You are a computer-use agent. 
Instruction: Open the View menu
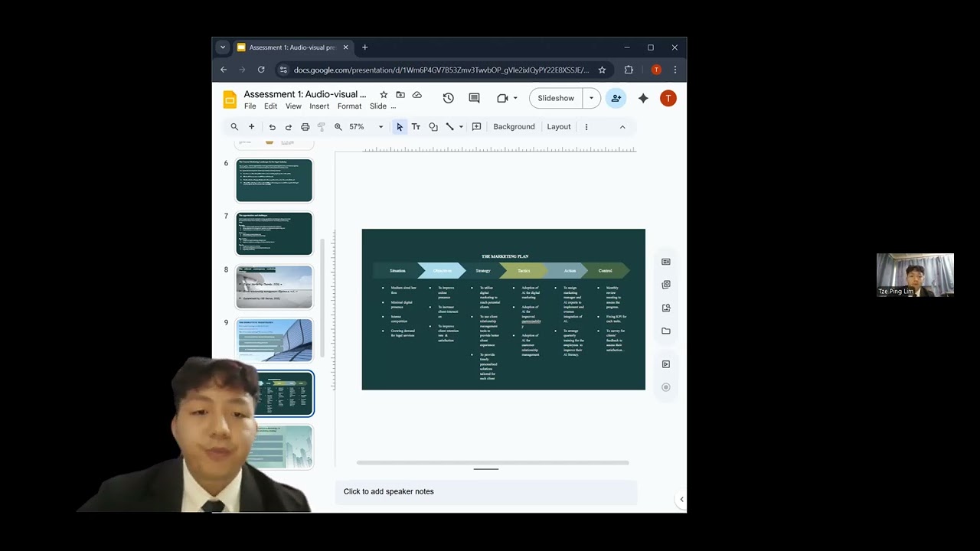[293, 106]
